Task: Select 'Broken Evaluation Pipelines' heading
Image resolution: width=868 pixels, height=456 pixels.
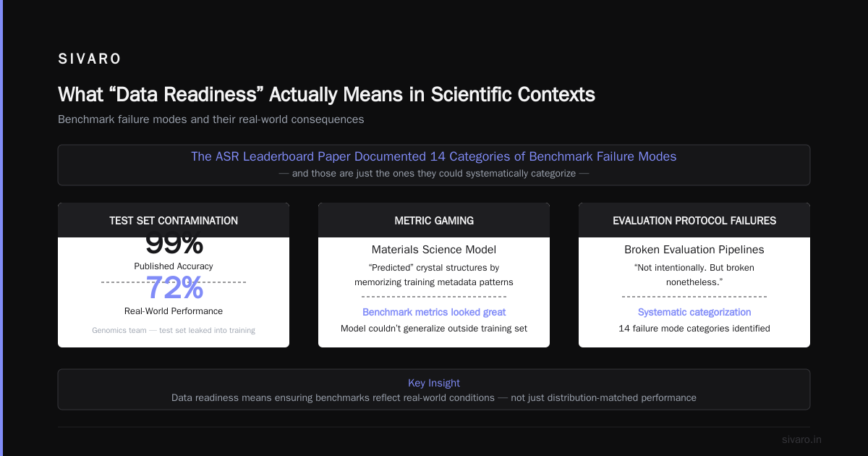Action: click(694, 250)
